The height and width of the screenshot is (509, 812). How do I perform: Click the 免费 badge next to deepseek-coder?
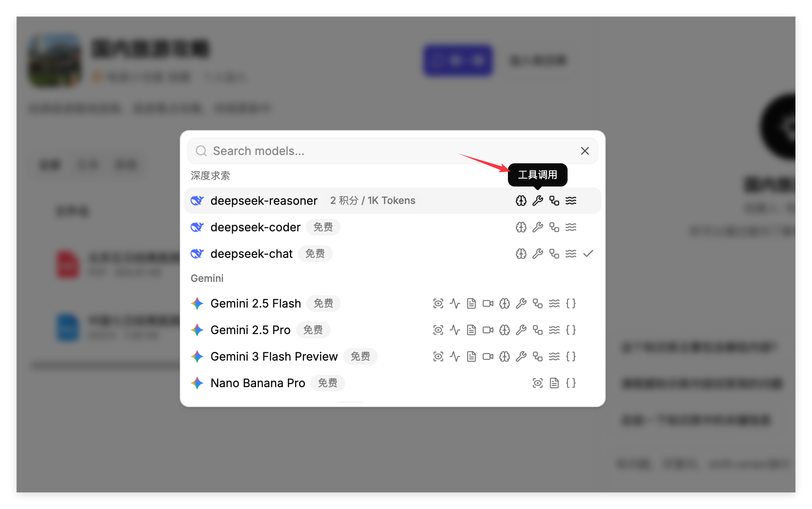coord(323,227)
